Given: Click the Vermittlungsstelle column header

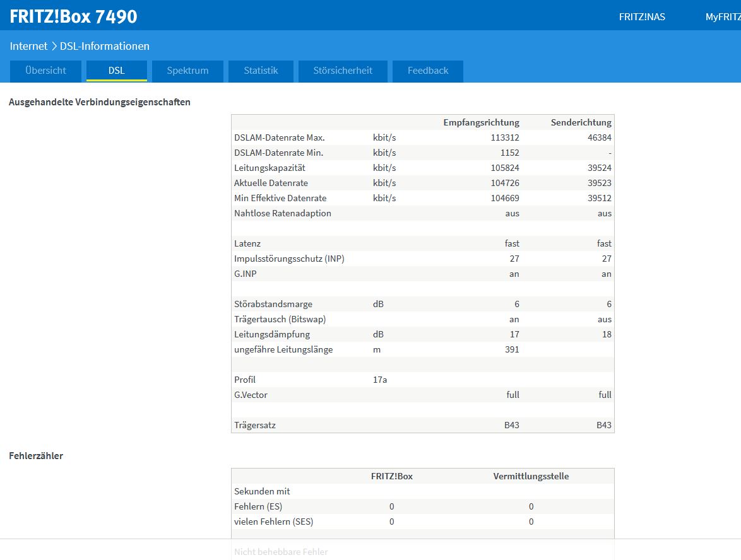Looking at the screenshot, I should pos(531,476).
